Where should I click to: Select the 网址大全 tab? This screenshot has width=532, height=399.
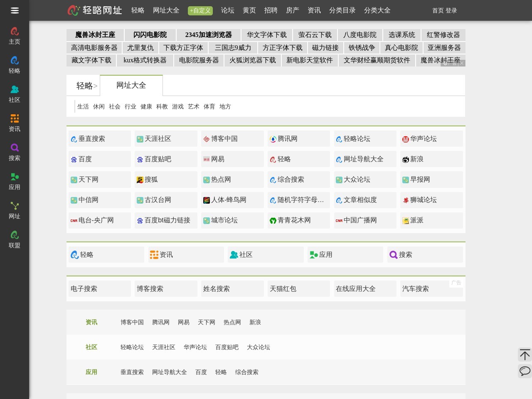pos(131,86)
